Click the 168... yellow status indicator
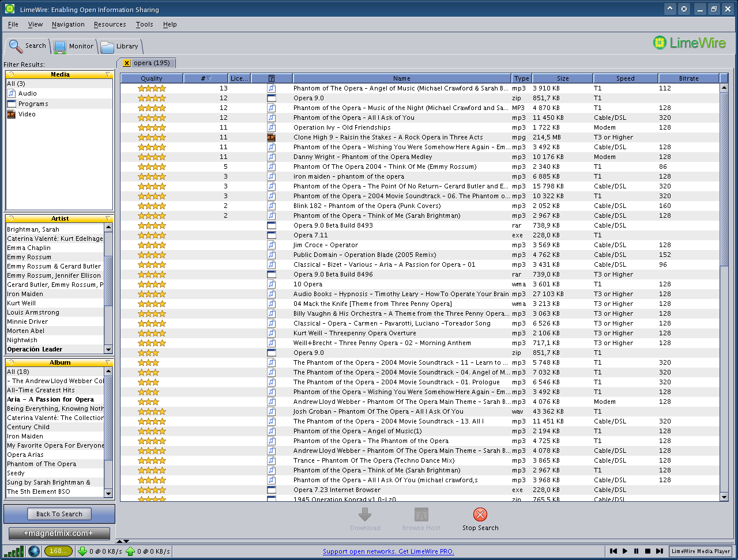Screen dimensions: 738x560 click(x=58, y=551)
